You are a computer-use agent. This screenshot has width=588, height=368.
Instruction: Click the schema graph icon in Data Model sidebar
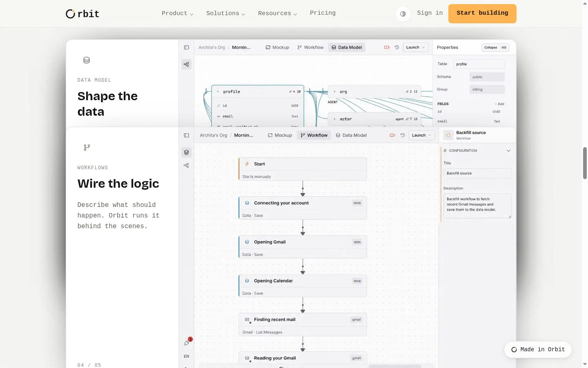click(187, 64)
